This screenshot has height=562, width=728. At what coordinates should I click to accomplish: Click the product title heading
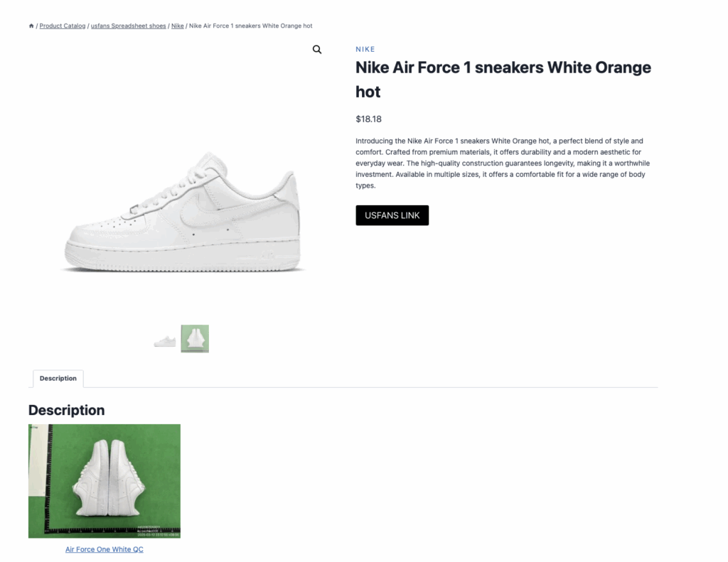tap(503, 80)
